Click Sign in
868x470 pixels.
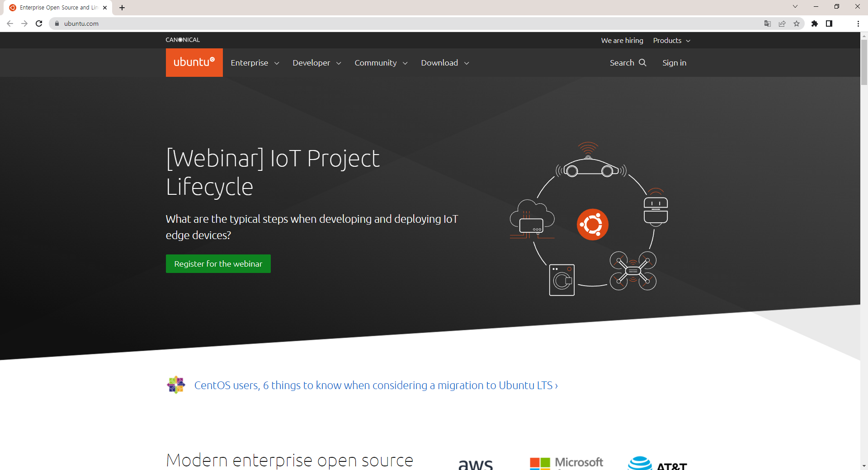[674, 63]
